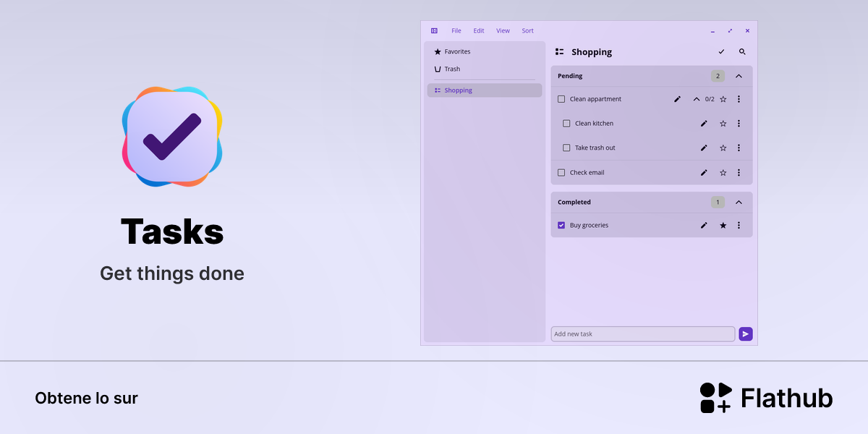Open more options for Clean kitchen
The image size is (868, 434).
click(x=739, y=124)
